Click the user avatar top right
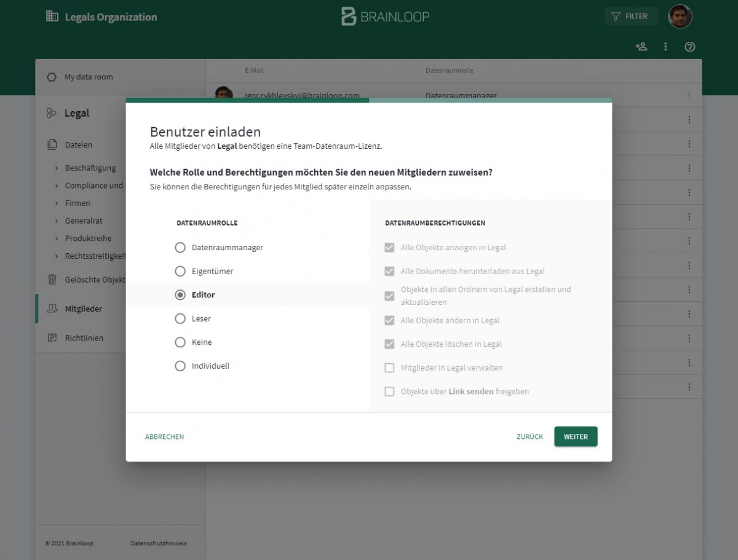 pos(680,17)
